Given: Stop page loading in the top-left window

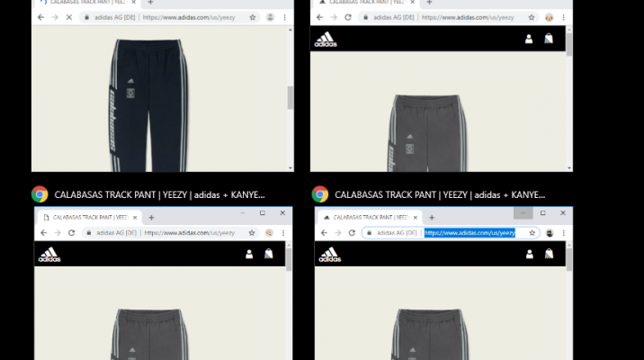Looking at the screenshot, I should (69, 17).
